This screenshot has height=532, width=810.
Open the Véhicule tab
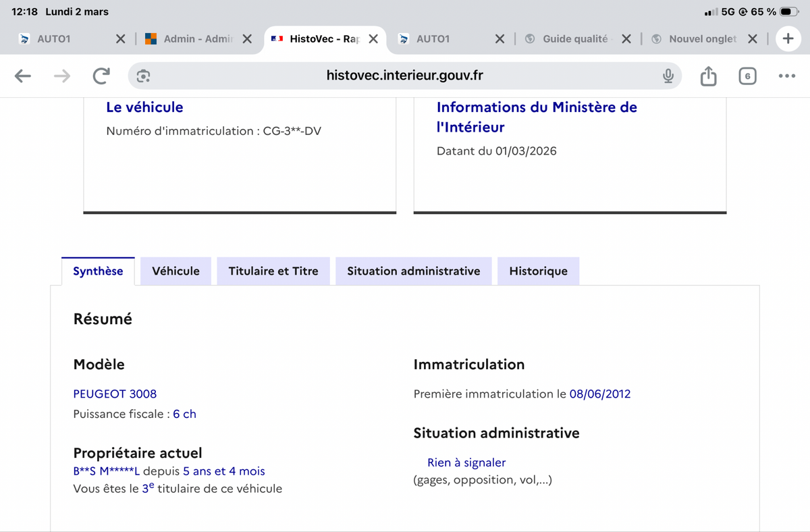tap(175, 271)
